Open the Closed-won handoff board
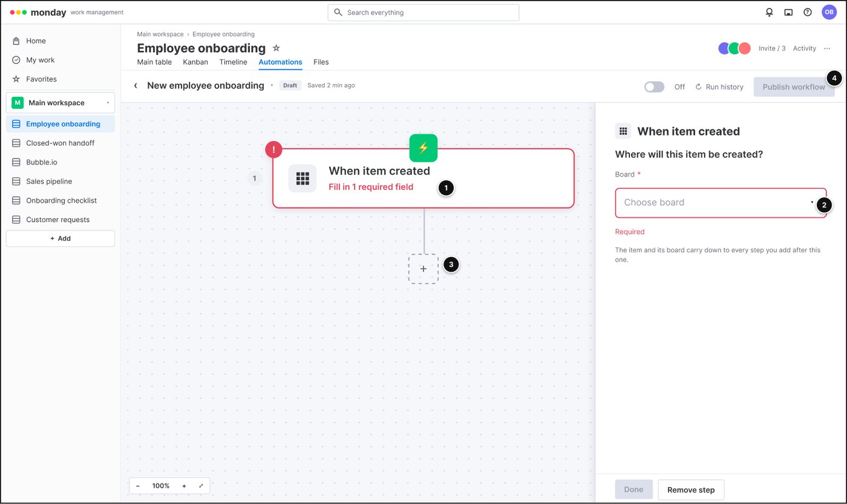The image size is (847, 504). [x=60, y=143]
